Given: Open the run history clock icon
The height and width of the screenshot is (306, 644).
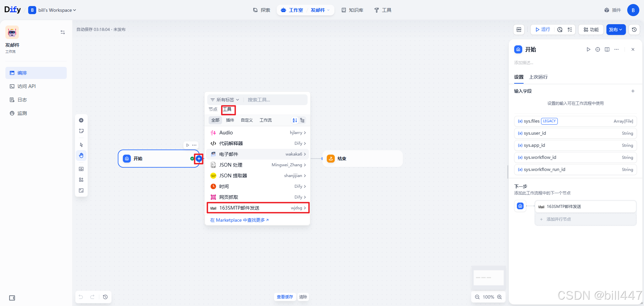Looking at the screenshot, I should 560,30.
